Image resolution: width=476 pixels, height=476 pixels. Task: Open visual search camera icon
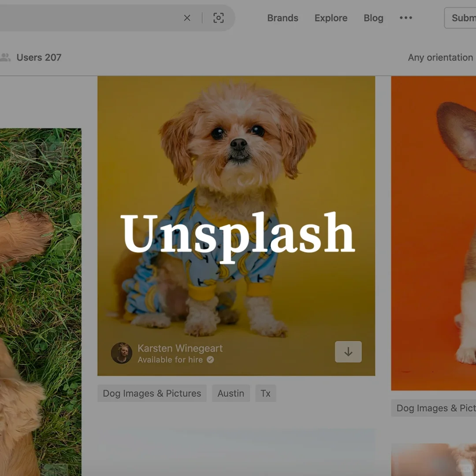tap(219, 18)
